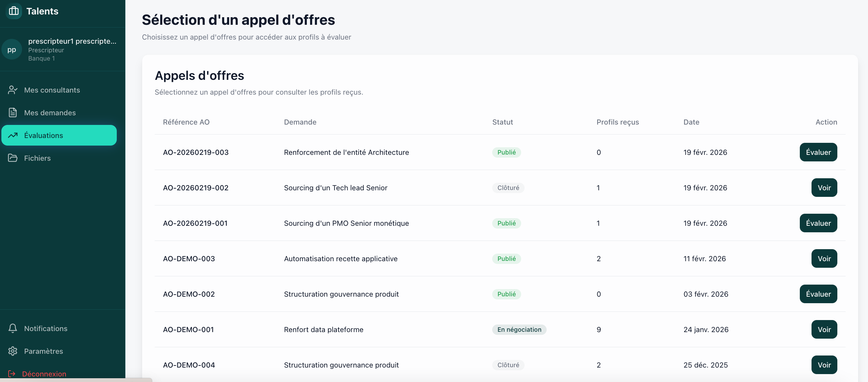Click the Déconnexion logout icon
Image resolution: width=868 pixels, height=382 pixels.
(12, 374)
